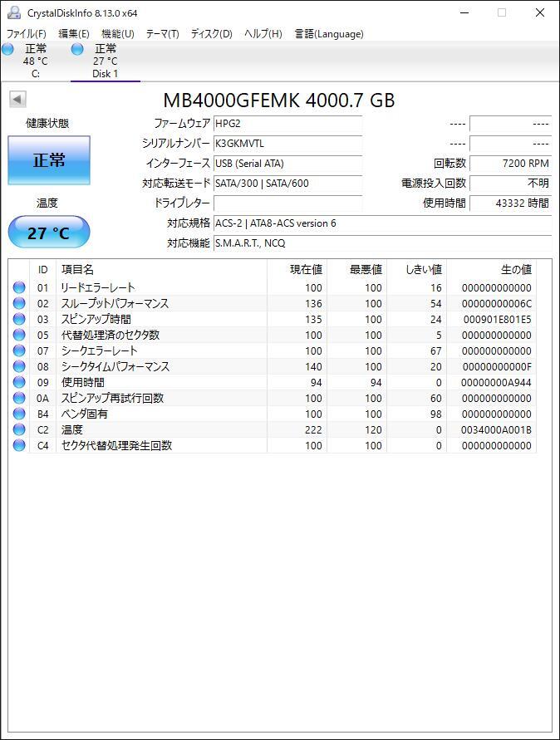The width and height of the screenshot is (560, 740).
Task: Click the 項目名 column header
Action: pos(161,269)
